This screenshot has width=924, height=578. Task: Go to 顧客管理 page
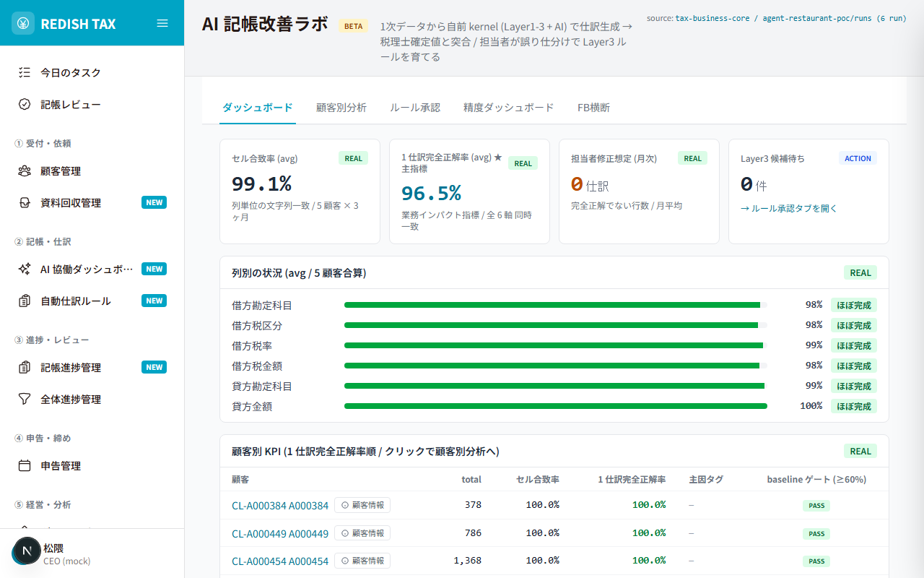coord(92,171)
